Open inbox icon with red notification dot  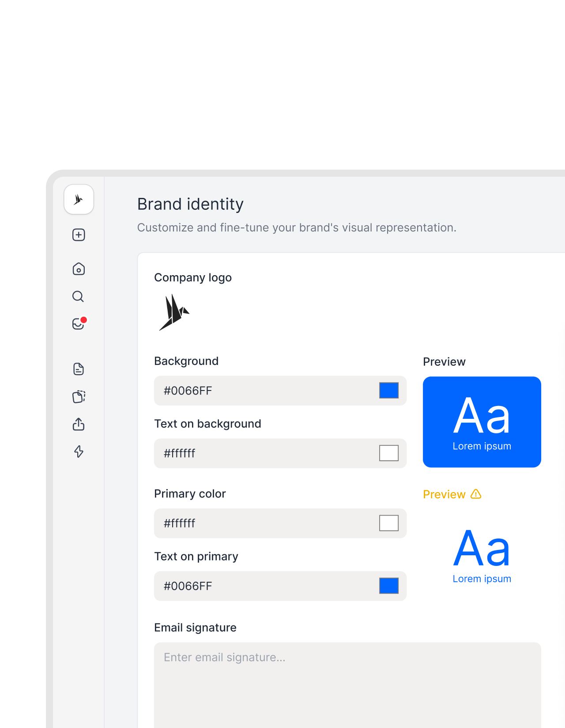[x=79, y=323]
